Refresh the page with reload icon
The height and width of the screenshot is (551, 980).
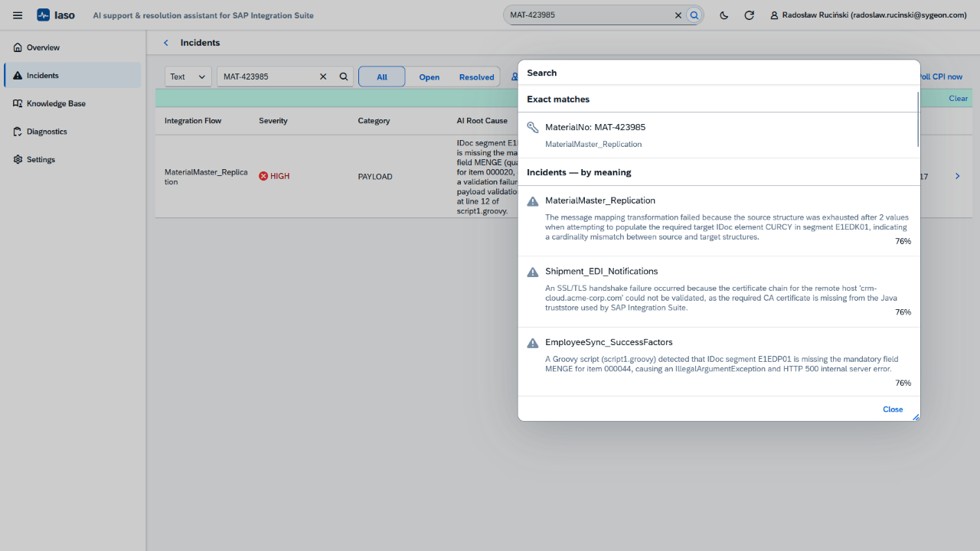tap(750, 15)
